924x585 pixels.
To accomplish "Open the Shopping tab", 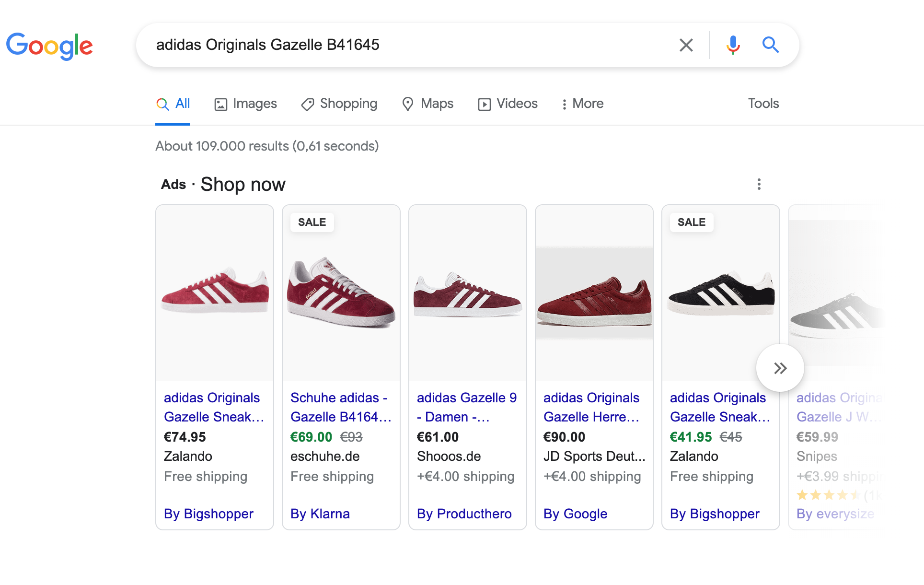I will click(339, 104).
